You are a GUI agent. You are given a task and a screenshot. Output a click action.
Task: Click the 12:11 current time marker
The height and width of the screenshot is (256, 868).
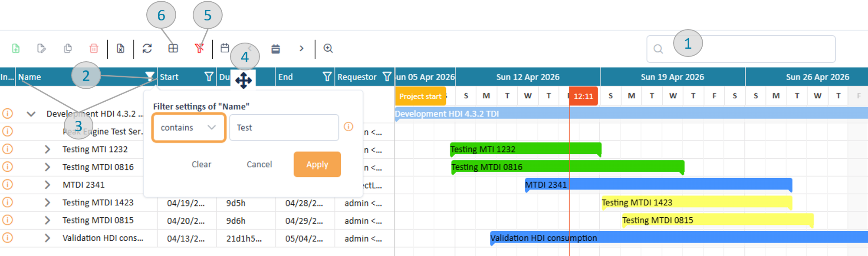[x=583, y=96]
